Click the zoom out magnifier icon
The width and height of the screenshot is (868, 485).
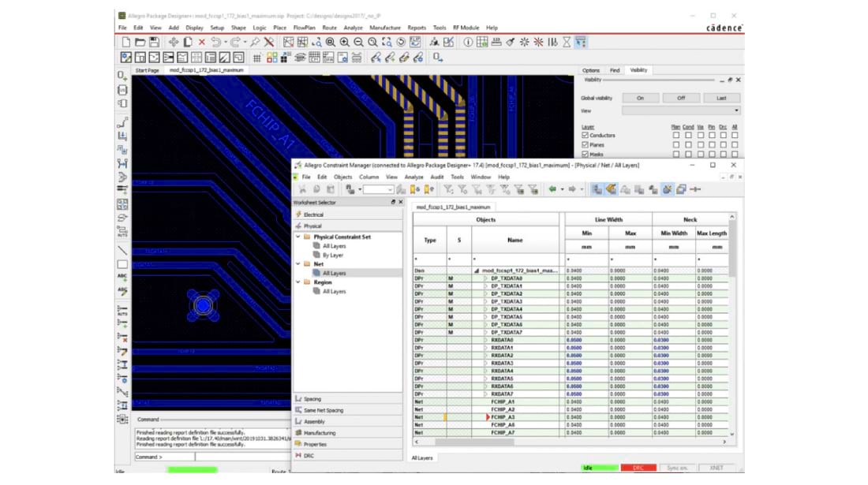pyautogui.click(x=358, y=42)
